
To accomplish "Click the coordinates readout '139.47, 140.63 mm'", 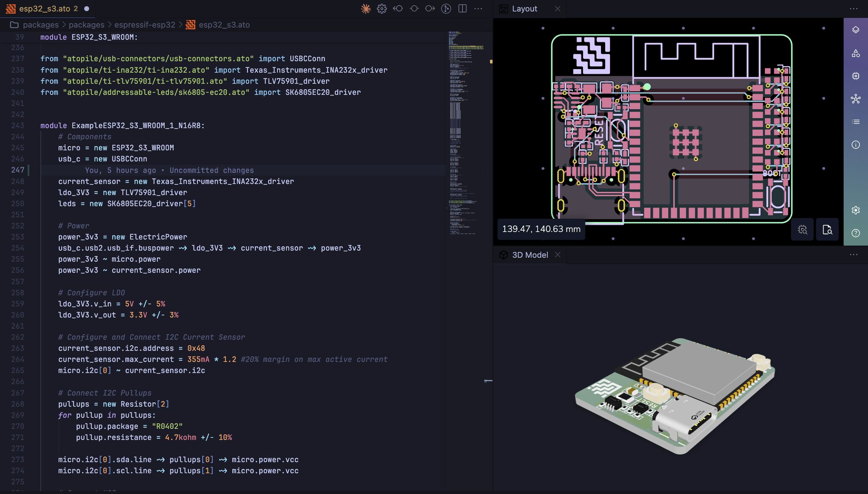I will pyautogui.click(x=541, y=229).
